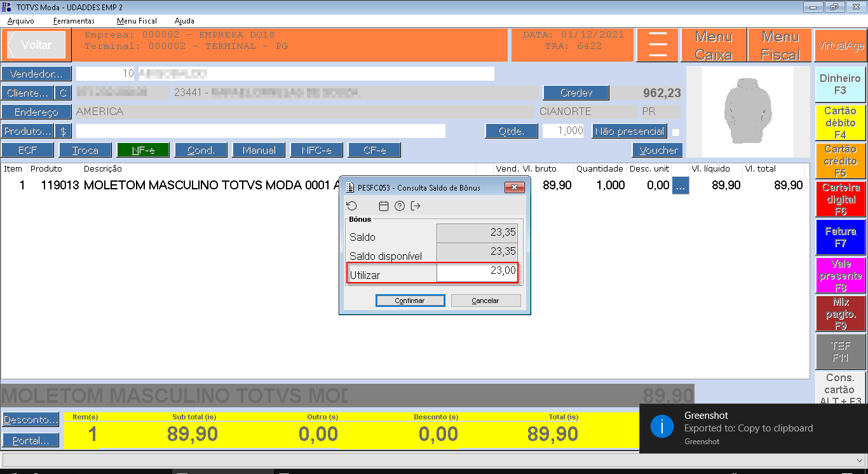
Task: Click the Utilizar value field
Action: pos(477,273)
